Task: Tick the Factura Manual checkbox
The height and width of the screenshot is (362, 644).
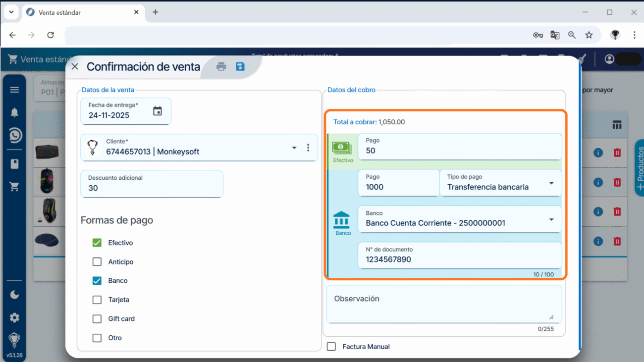Action: 331,347
